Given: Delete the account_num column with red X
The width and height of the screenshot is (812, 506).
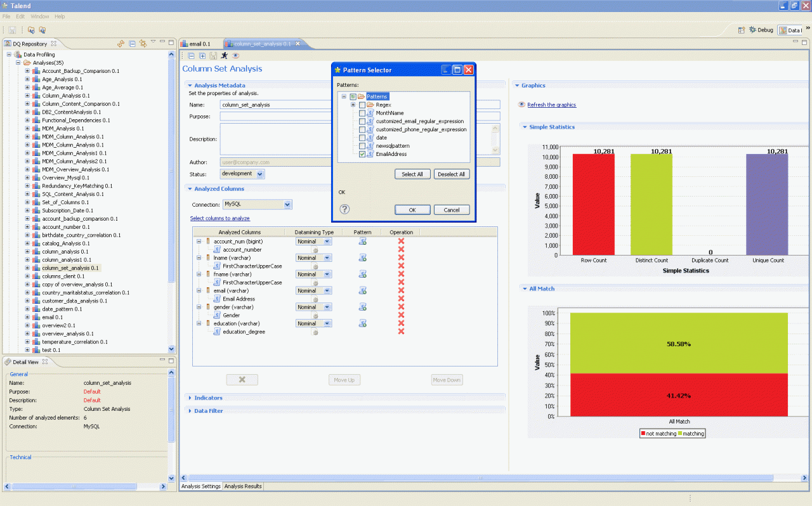Looking at the screenshot, I should point(401,242).
